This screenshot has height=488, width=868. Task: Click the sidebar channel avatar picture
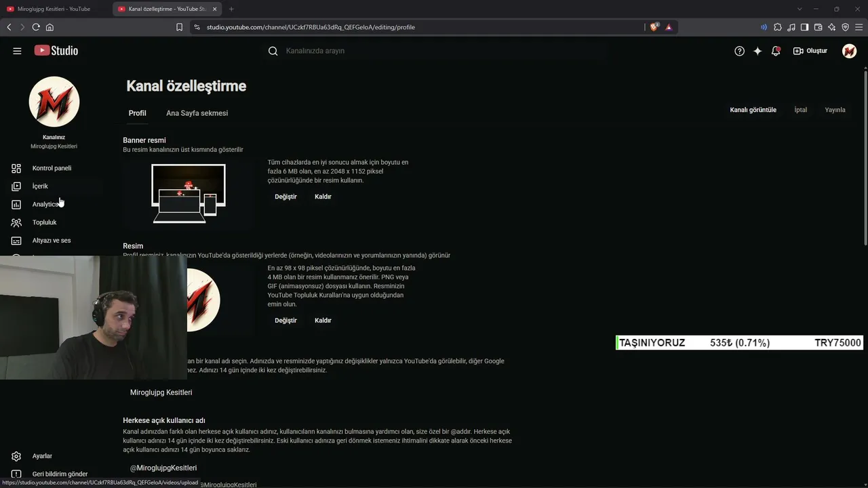point(54,102)
